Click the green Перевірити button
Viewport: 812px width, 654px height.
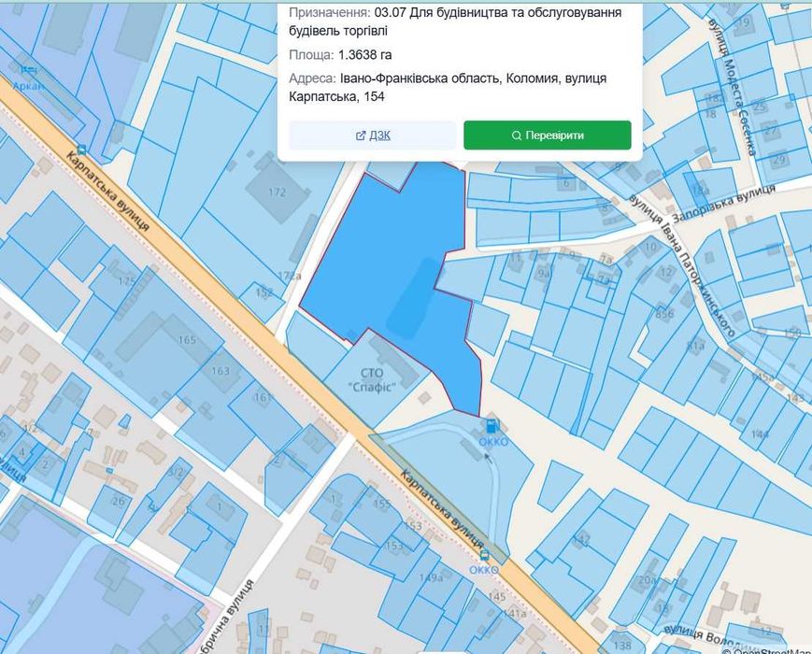click(548, 135)
